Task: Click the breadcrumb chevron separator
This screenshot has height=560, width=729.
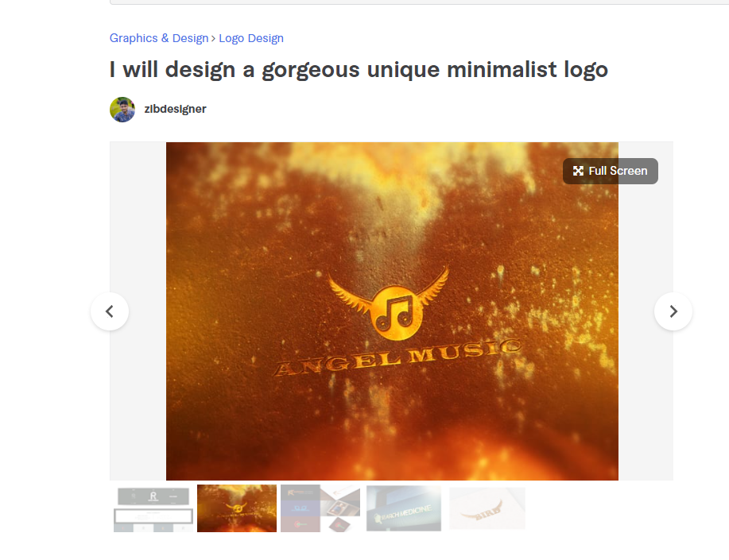Action: pyautogui.click(x=213, y=39)
